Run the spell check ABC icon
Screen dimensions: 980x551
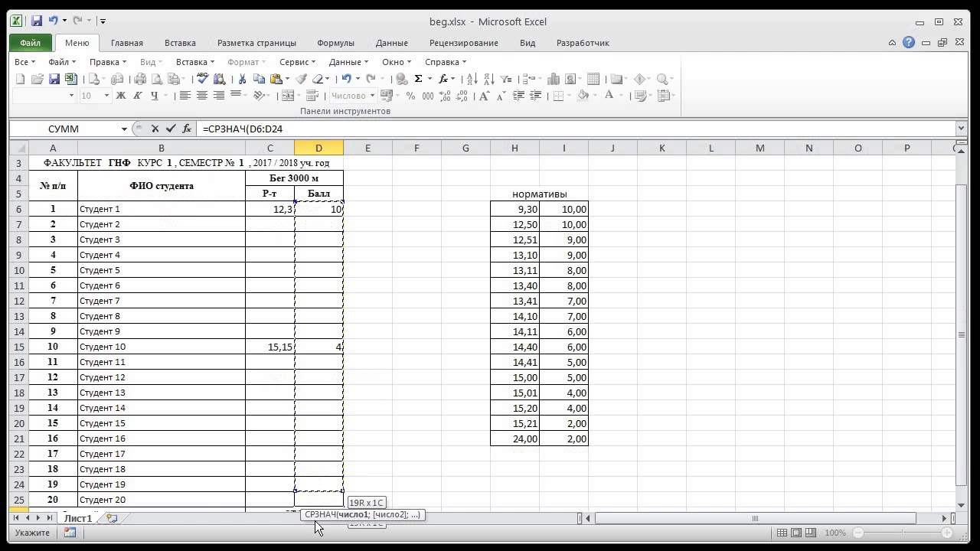click(202, 79)
